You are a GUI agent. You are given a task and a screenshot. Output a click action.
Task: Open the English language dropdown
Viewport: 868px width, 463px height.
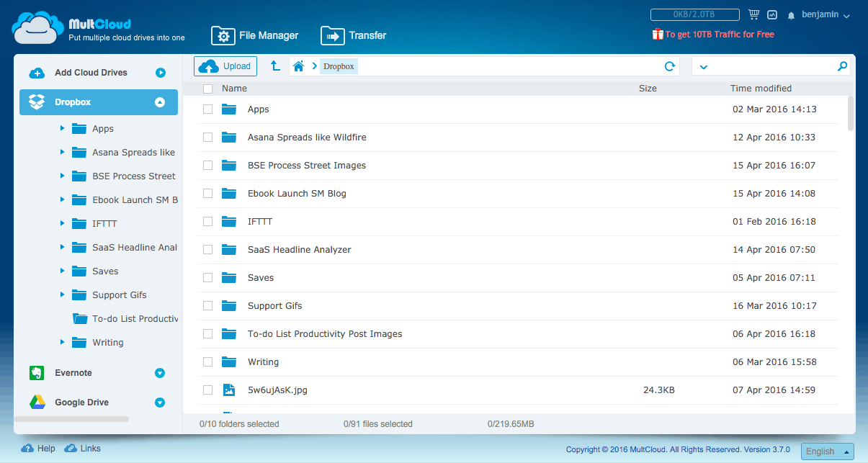(827, 451)
